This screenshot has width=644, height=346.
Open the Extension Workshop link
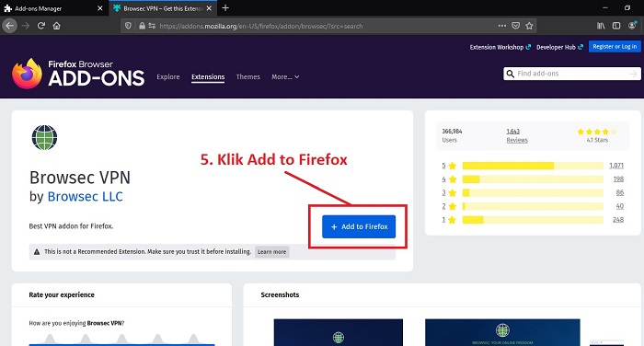pos(500,47)
